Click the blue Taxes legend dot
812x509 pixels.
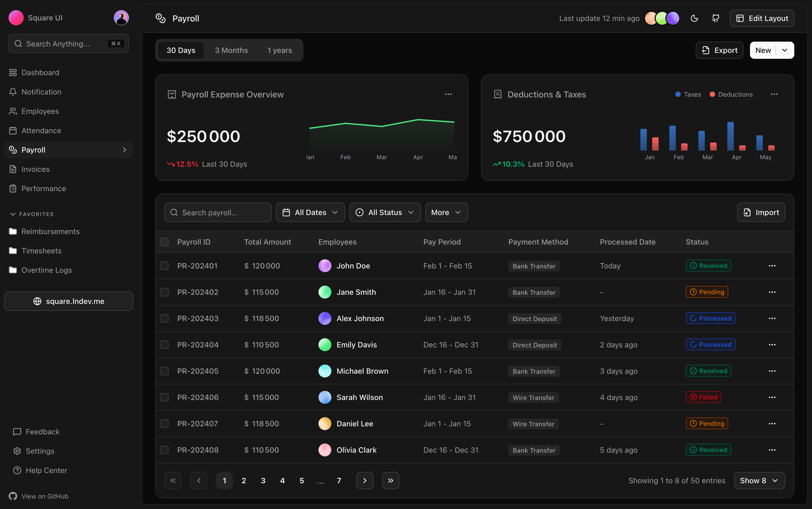tap(678, 94)
